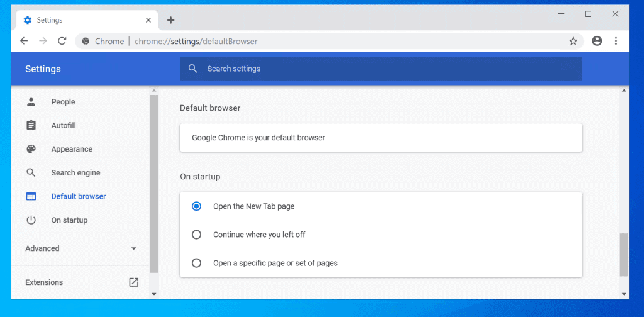Click the magnifier icon in Search settings

tap(192, 69)
